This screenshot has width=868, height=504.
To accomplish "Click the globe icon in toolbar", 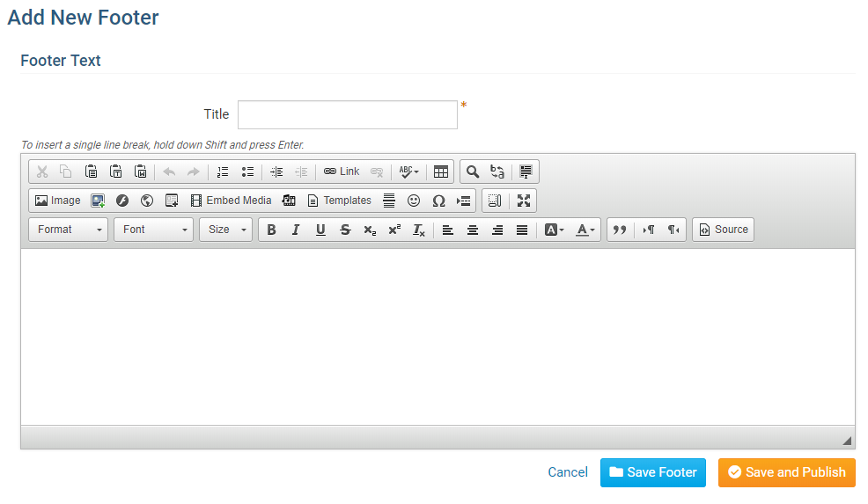I will tap(147, 201).
